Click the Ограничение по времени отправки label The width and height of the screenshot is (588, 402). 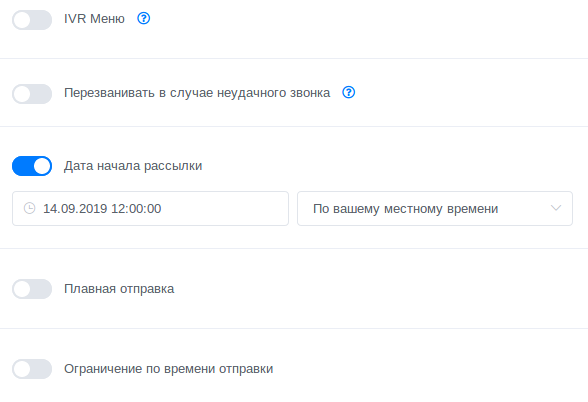[x=169, y=369]
